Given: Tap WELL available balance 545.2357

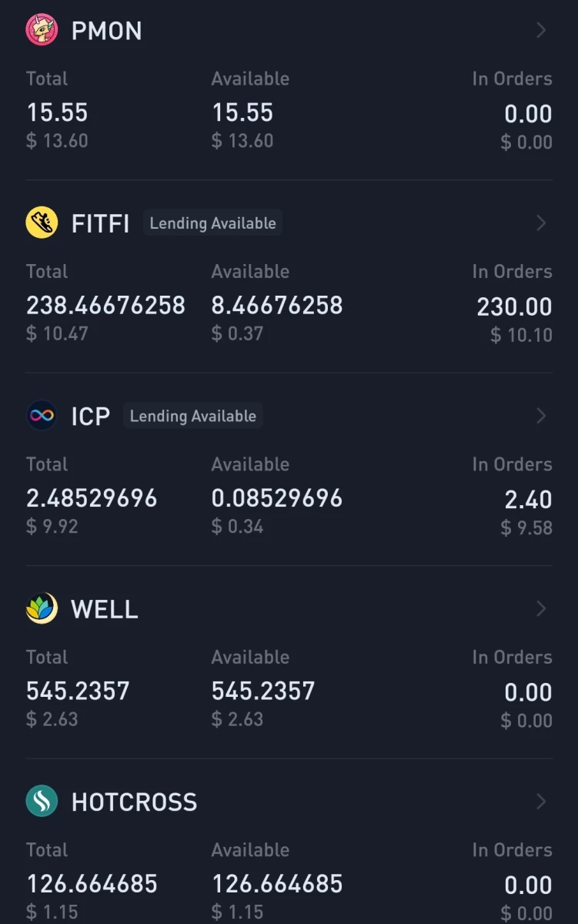Looking at the screenshot, I should (x=263, y=691).
